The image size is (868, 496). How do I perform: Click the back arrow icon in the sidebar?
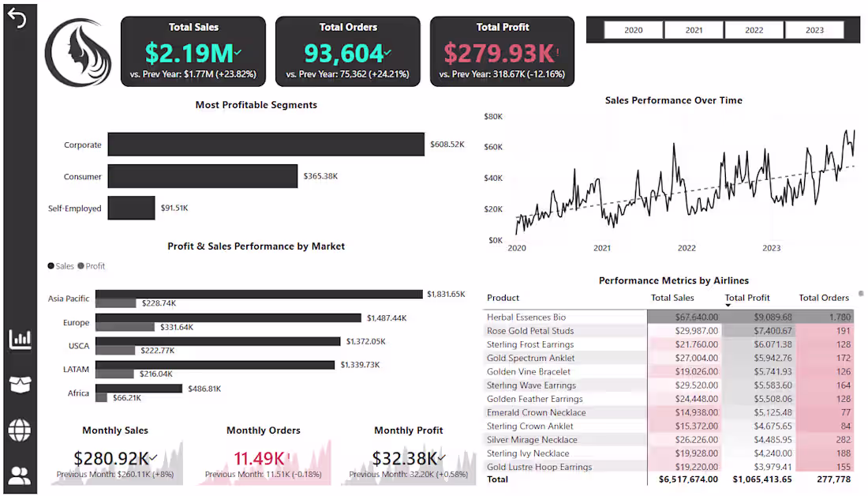pos(17,17)
